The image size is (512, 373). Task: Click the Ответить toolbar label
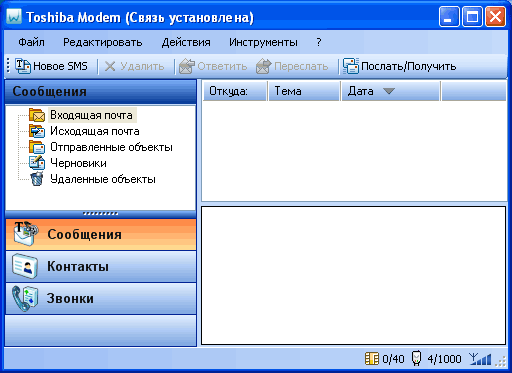click(x=222, y=66)
